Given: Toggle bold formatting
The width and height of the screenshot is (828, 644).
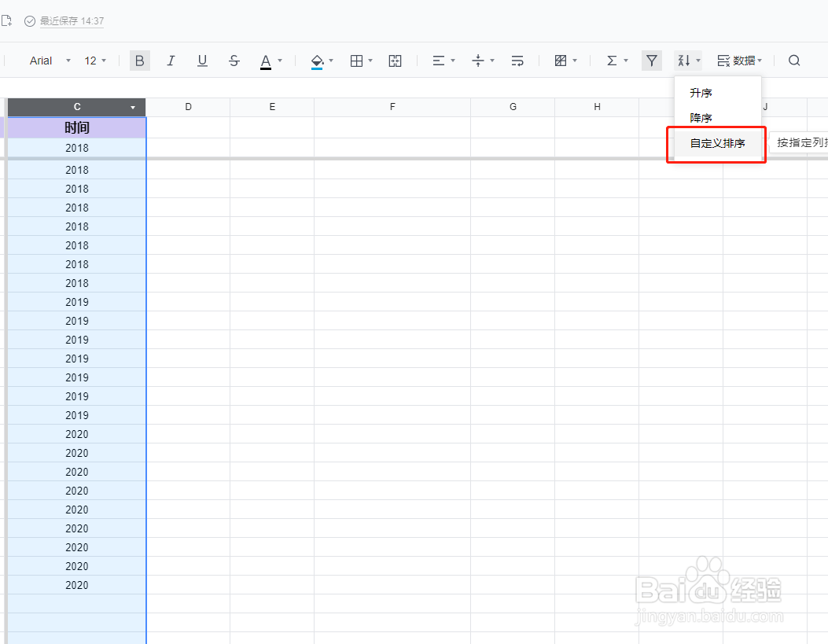Looking at the screenshot, I should click(x=139, y=61).
